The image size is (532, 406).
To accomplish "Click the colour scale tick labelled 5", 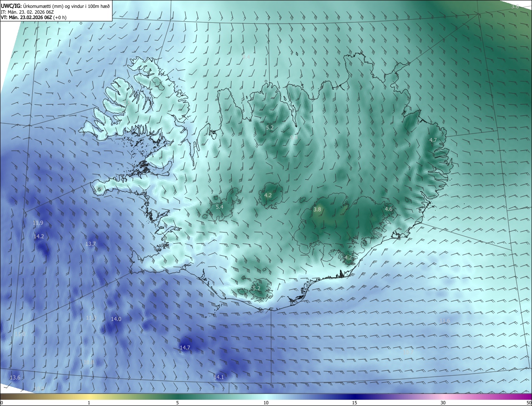I will point(177,403).
